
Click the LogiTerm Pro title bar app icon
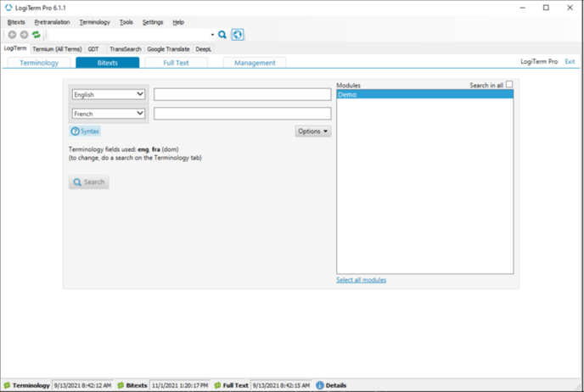pos(8,8)
